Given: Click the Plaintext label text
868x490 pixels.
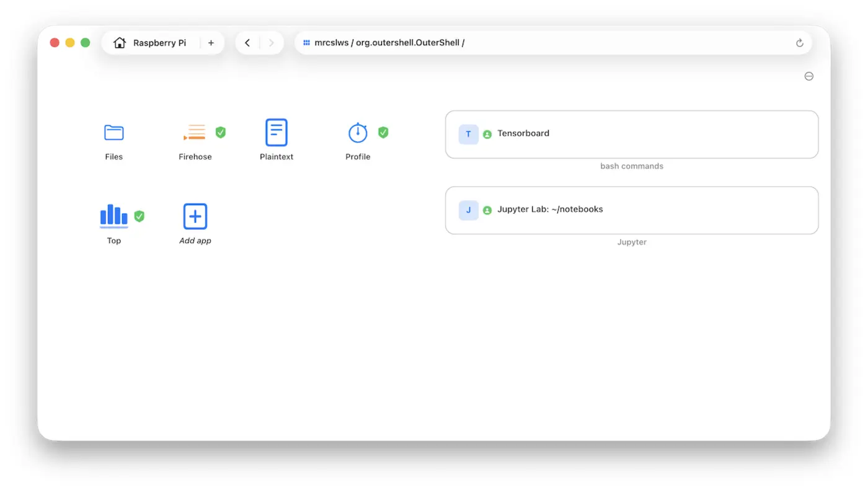Looking at the screenshot, I should (277, 157).
